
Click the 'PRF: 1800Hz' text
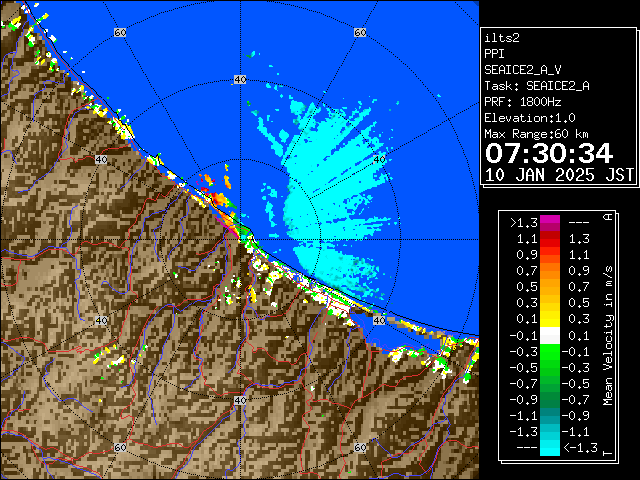(523, 102)
